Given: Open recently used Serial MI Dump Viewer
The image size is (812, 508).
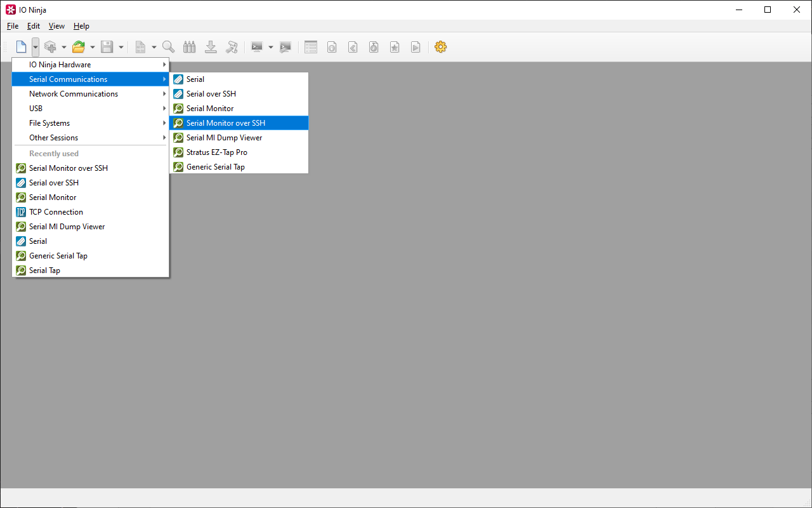Looking at the screenshot, I should point(91,227).
